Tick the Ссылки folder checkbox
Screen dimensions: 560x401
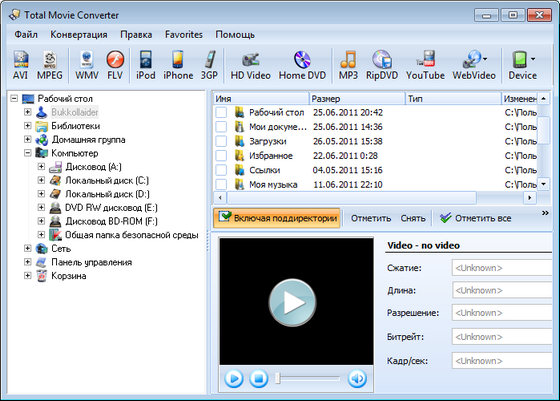221,170
